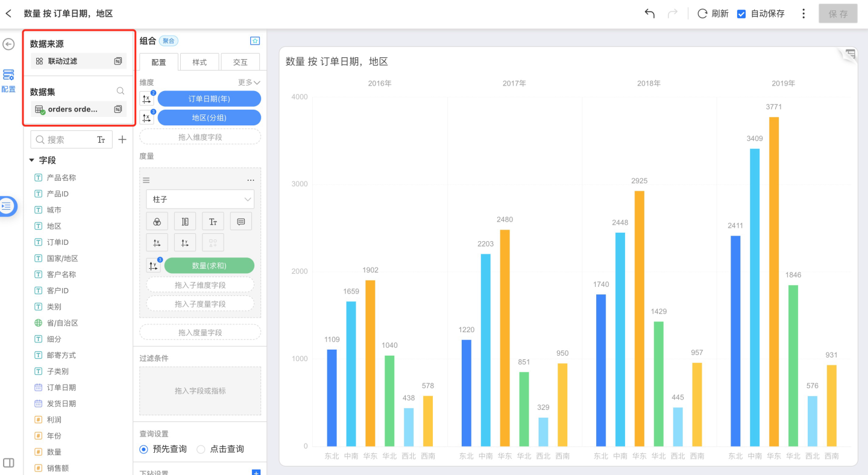Expand the 更多 dimension options

click(249, 82)
